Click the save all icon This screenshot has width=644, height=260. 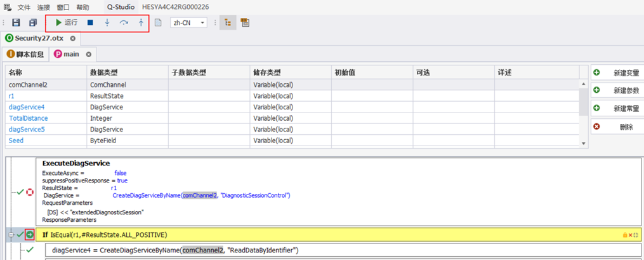pos(33,23)
